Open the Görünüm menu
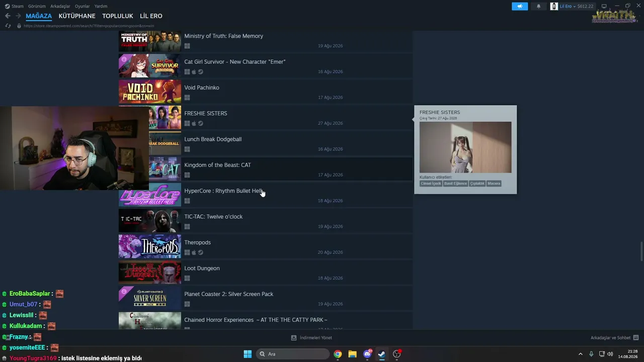The image size is (644, 362). click(37, 6)
